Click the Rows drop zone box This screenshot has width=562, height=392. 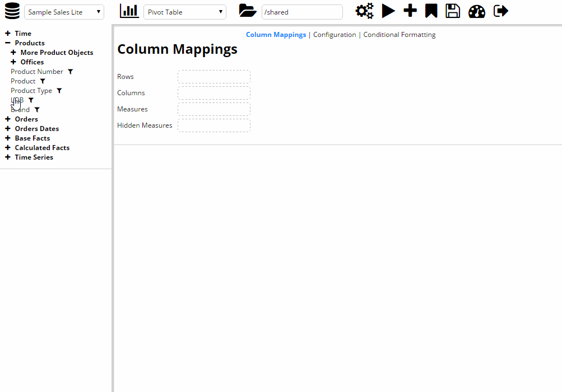[214, 77]
